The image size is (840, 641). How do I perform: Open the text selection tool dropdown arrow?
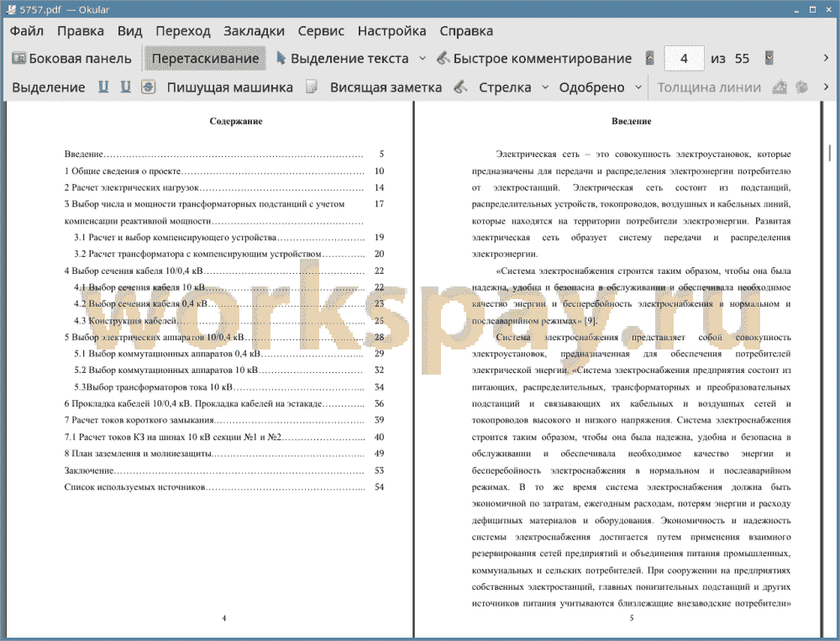tap(423, 59)
